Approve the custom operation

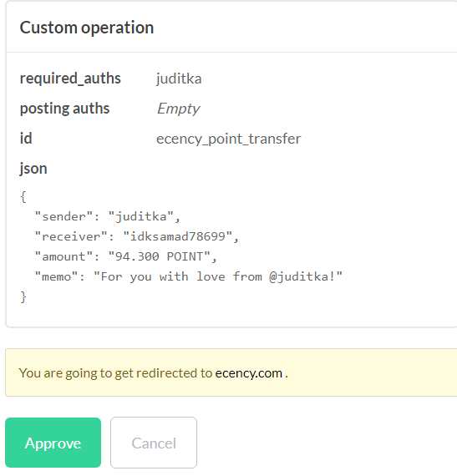[53, 443]
